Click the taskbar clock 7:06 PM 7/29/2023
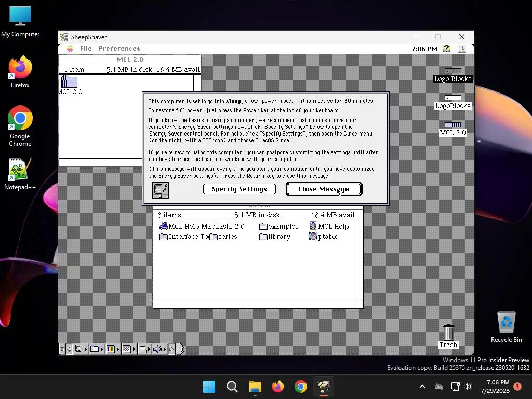532x399 pixels. click(495, 387)
